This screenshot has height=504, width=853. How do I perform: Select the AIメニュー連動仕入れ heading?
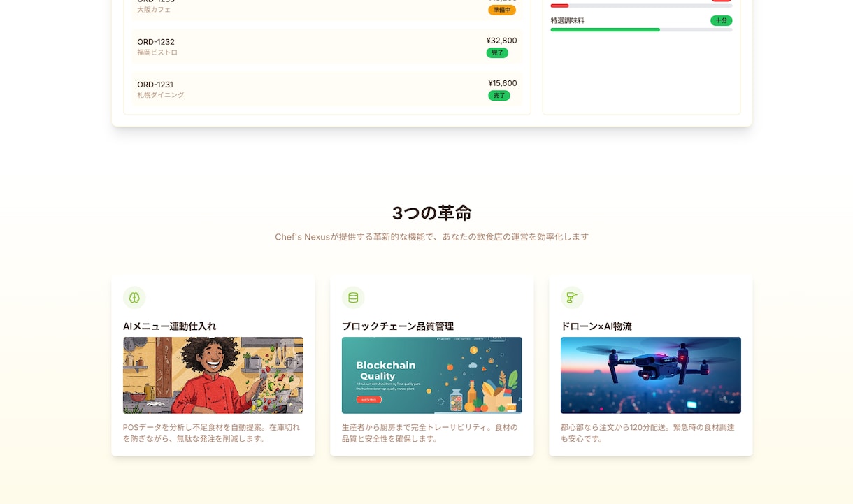pyautogui.click(x=170, y=326)
